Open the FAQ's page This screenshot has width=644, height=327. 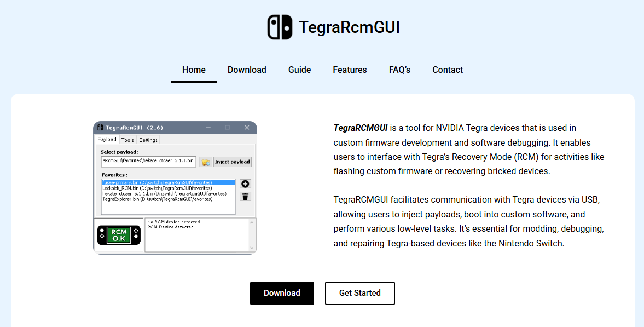pyautogui.click(x=399, y=70)
